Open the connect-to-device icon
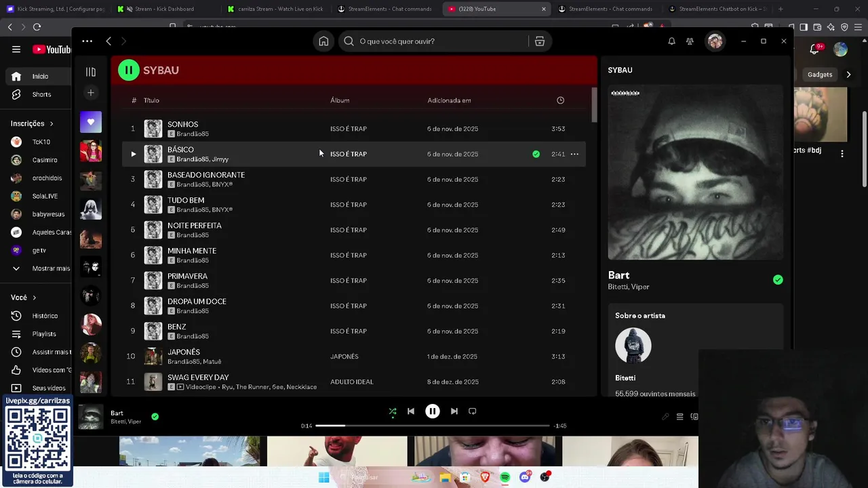The height and width of the screenshot is (488, 868). (x=694, y=417)
